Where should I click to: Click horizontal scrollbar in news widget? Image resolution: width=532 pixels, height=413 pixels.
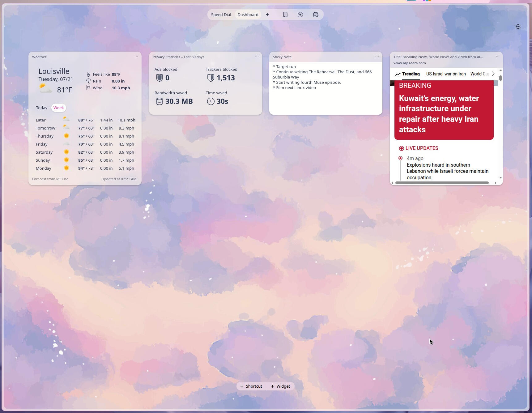[x=442, y=183]
